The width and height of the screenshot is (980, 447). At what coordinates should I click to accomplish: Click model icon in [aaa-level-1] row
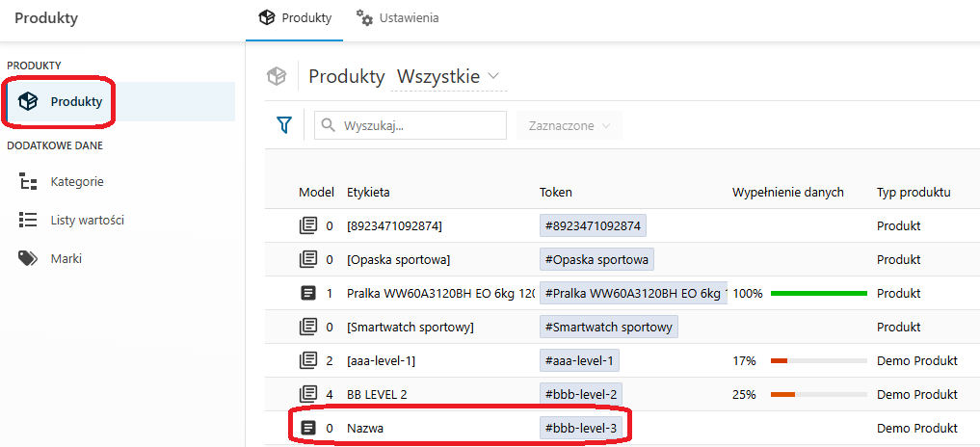click(x=308, y=360)
